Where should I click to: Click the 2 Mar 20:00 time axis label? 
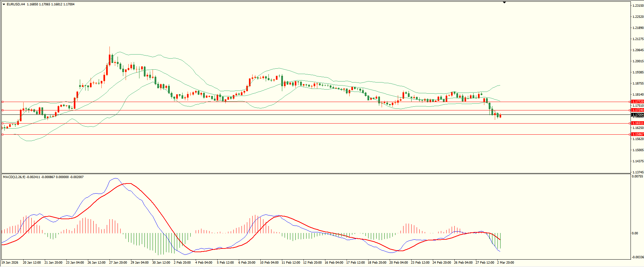(506, 263)
